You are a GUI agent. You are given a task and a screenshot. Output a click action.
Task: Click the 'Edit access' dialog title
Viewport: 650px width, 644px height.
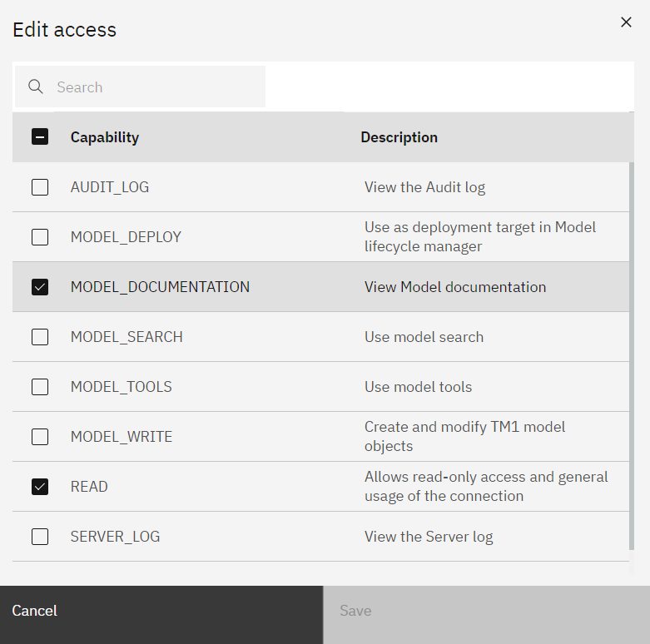coord(64,30)
